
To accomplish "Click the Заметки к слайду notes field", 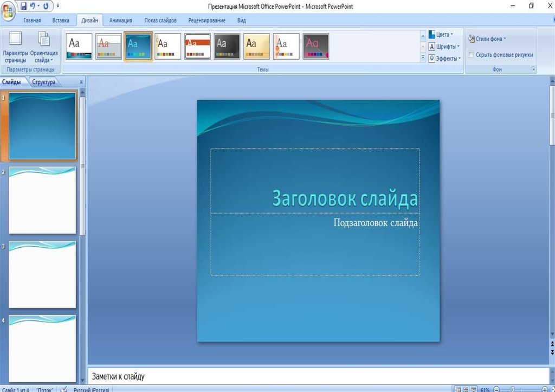I will 318,376.
